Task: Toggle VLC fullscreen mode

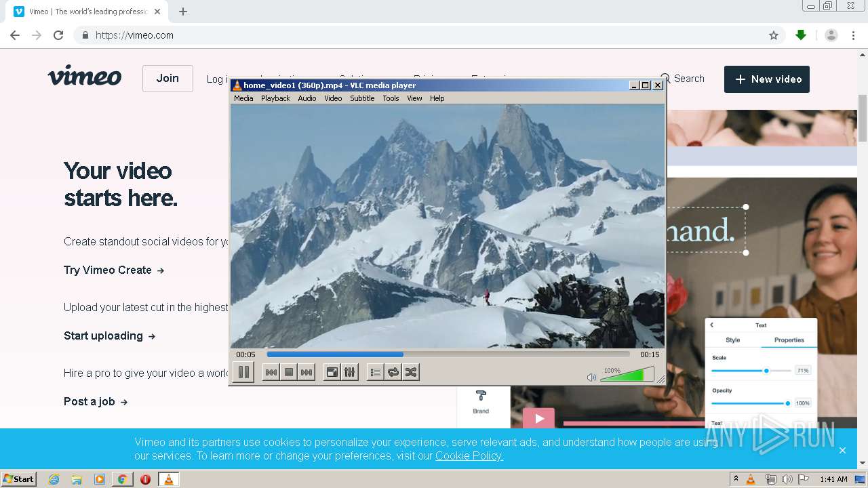Action: coord(332,372)
